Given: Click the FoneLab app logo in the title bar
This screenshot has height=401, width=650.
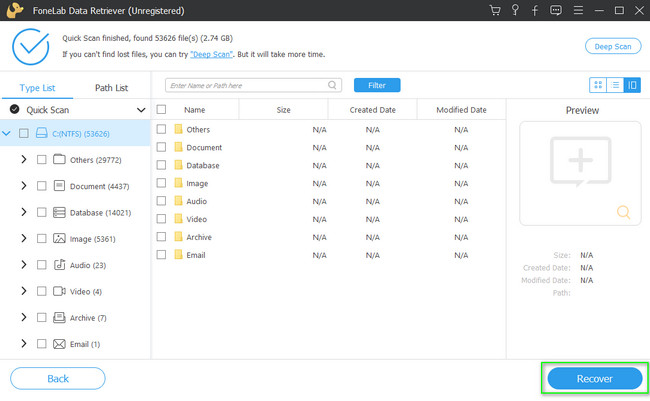Looking at the screenshot, I should pyautogui.click(x=15, y=10).
